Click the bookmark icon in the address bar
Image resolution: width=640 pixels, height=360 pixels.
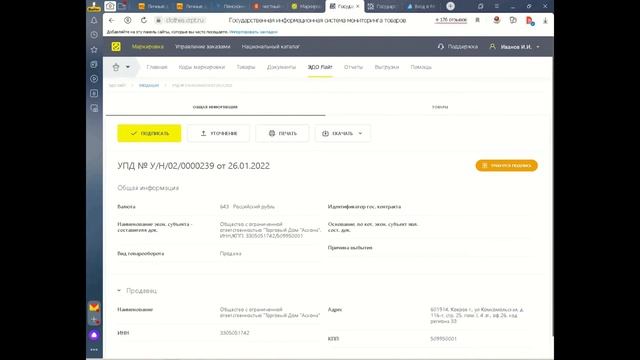[x=478, y=20]
